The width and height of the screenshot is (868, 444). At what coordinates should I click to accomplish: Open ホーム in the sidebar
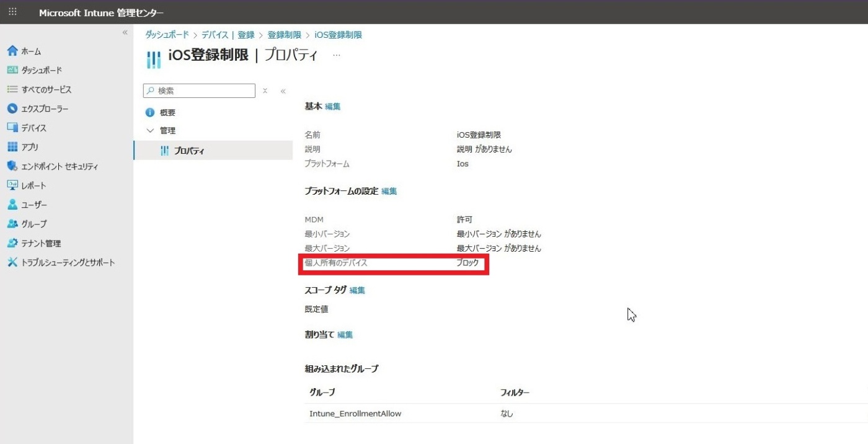pos(31,51)
